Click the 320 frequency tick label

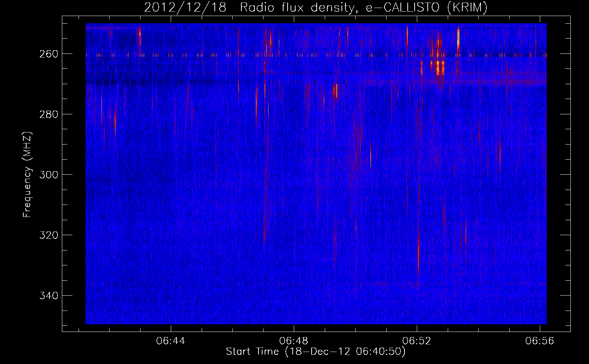[48, 235]
